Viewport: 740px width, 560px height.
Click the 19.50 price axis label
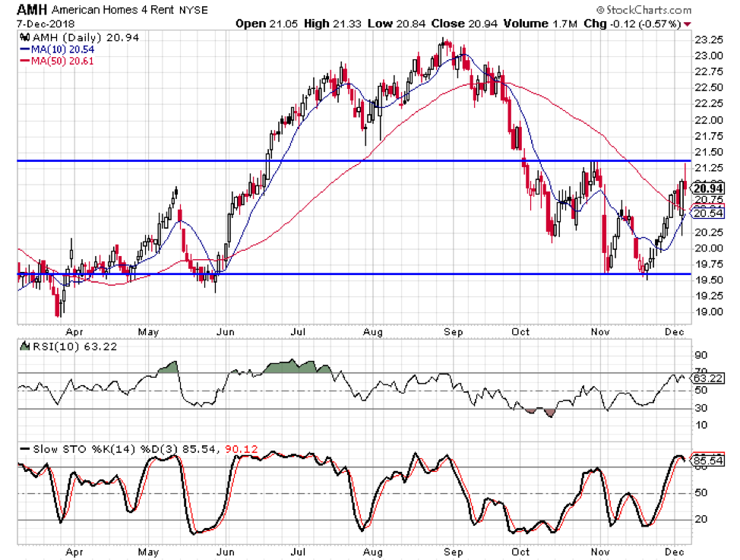(708, 280)
